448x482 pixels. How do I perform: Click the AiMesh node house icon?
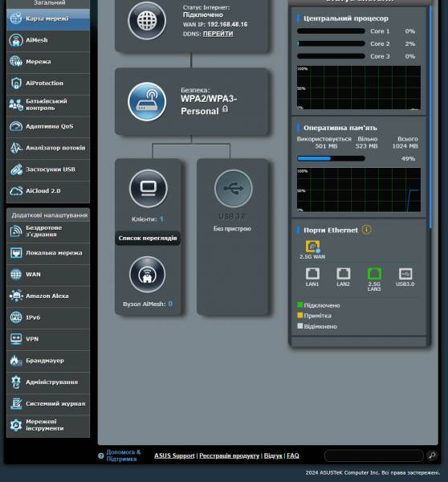[x=148, y=275]
